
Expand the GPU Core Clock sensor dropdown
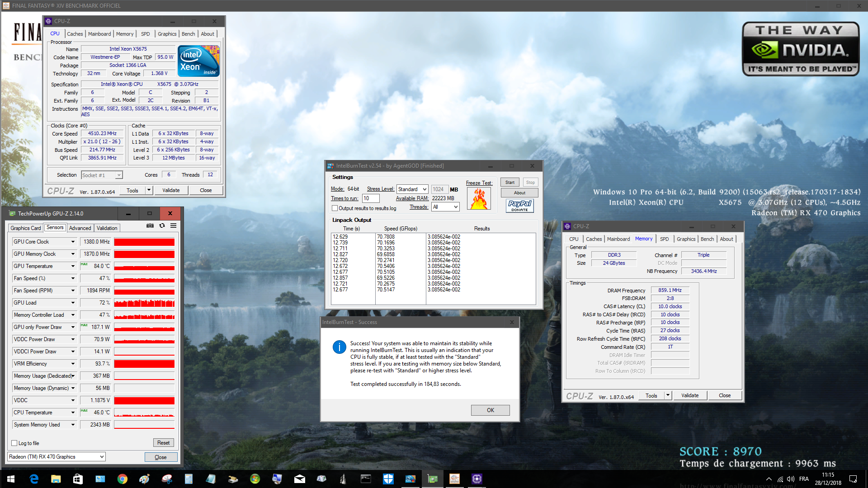(x=73, y=242)
